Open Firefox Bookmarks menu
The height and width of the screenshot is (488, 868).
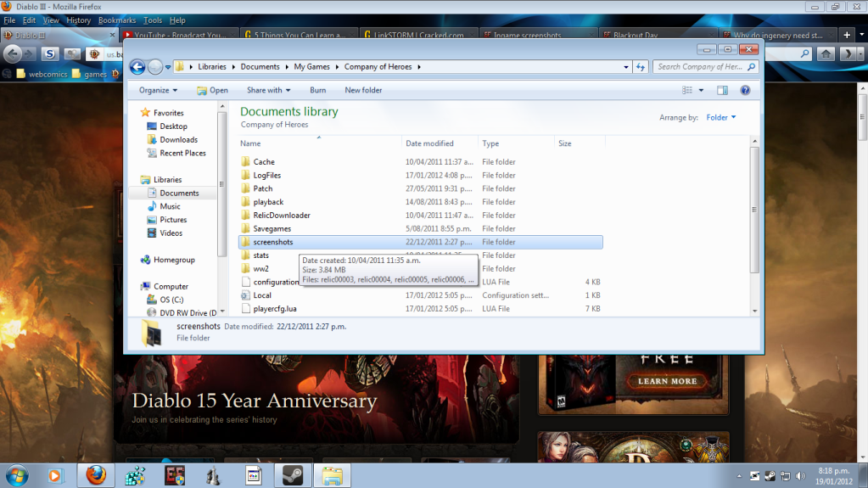[x=117, y=20]
